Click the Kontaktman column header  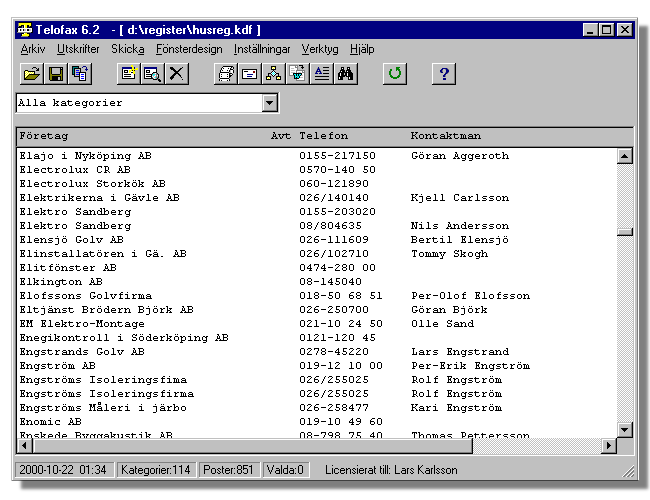coord(445,135)
